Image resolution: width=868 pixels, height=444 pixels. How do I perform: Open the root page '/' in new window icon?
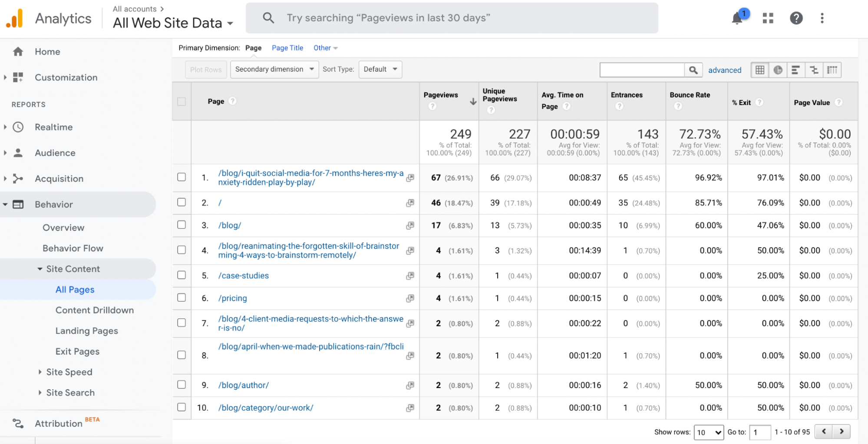410,203
